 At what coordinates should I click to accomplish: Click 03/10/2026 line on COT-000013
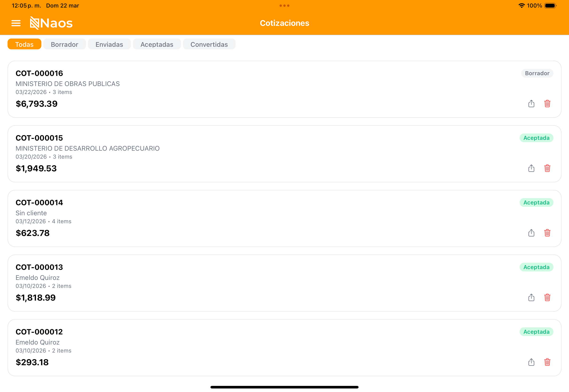[x=43, y=286]
